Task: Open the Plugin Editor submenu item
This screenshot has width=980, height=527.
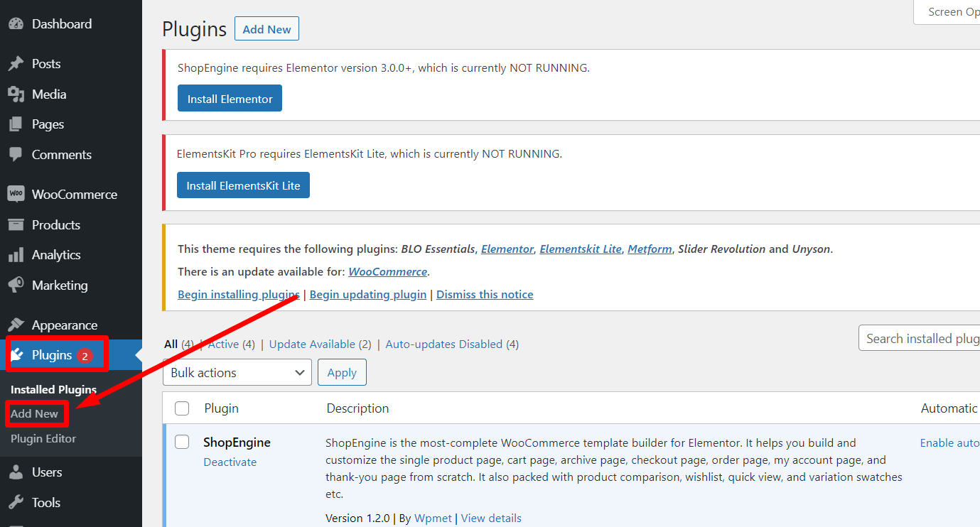Action: coord(43,438)
